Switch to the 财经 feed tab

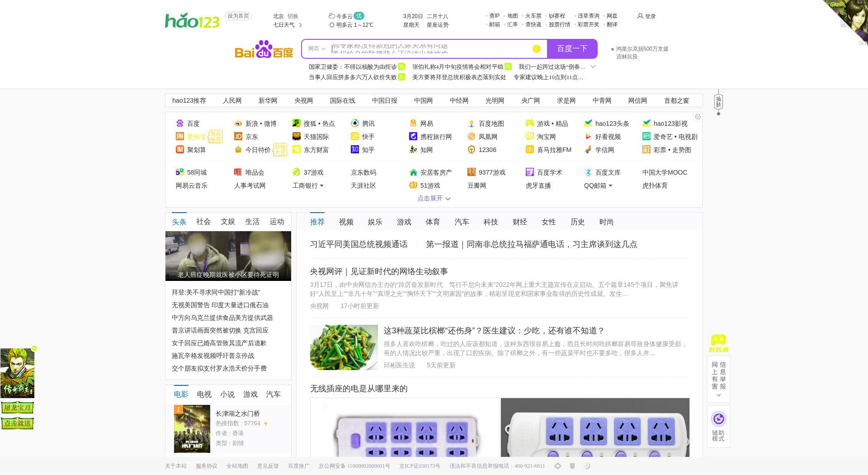(520, 222)
